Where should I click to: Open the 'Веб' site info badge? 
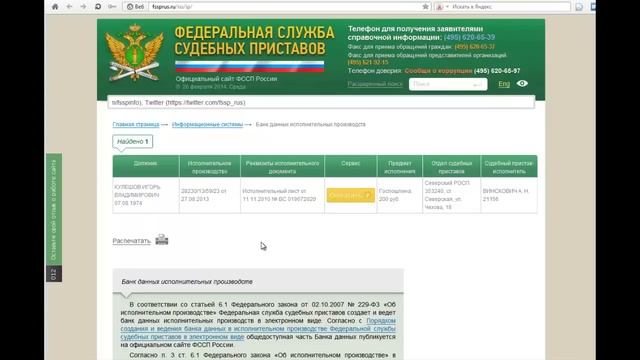(136, 7)
